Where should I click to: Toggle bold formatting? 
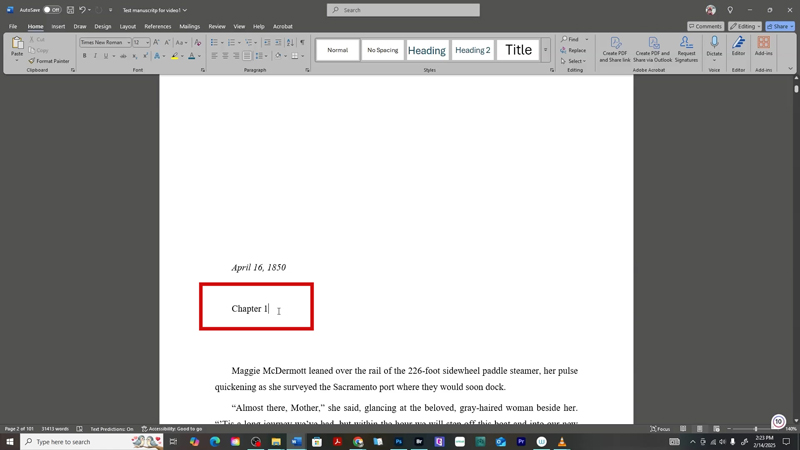click(85, 56)
